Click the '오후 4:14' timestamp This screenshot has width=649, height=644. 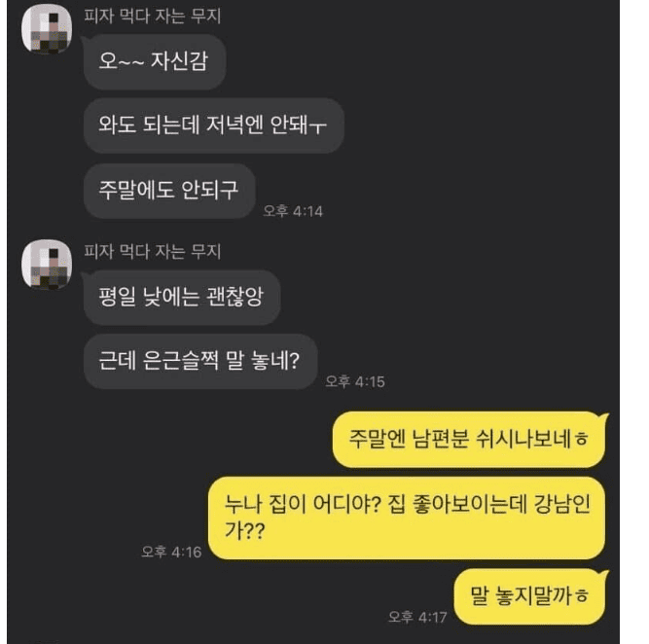pos(293,211)
